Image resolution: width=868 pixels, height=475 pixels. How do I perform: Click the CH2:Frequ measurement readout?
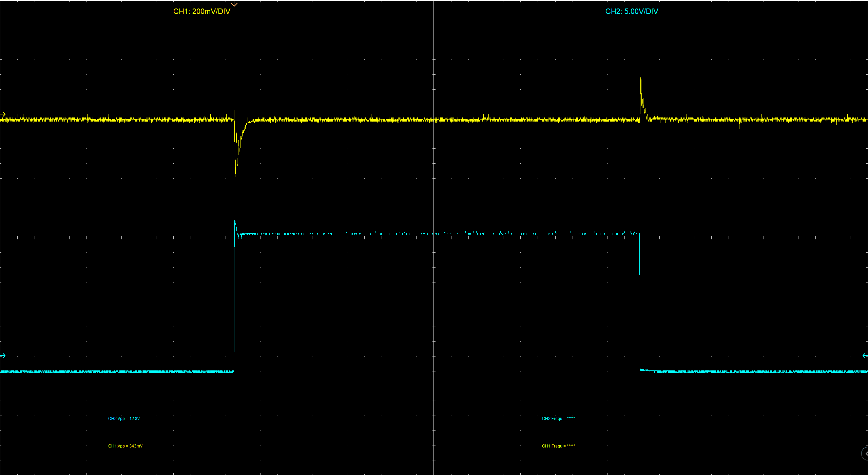pyautogui.click(x=558, y=419)
